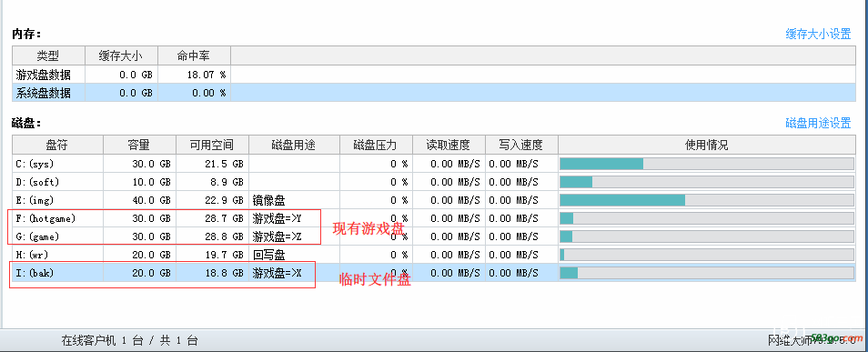Click the D: disk usage bar
Viewport: 868px width, 352px height.
coord(707,182)
